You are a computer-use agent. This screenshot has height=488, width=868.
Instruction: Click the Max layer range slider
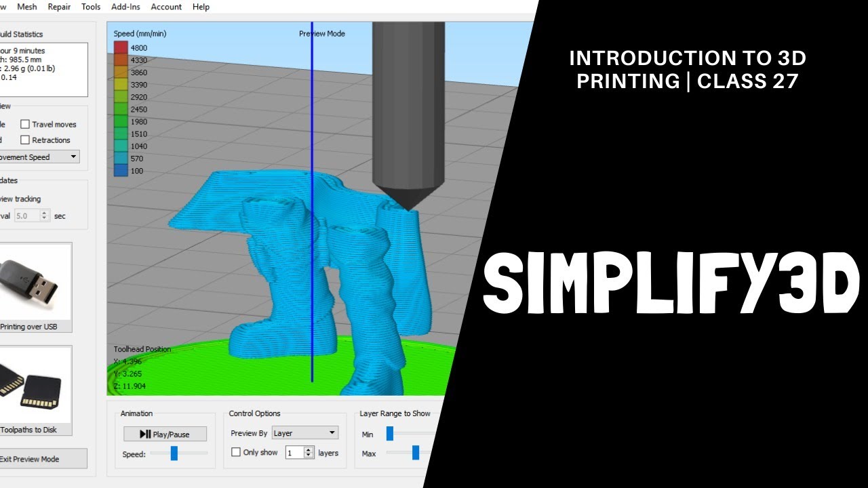pos(416,453)
